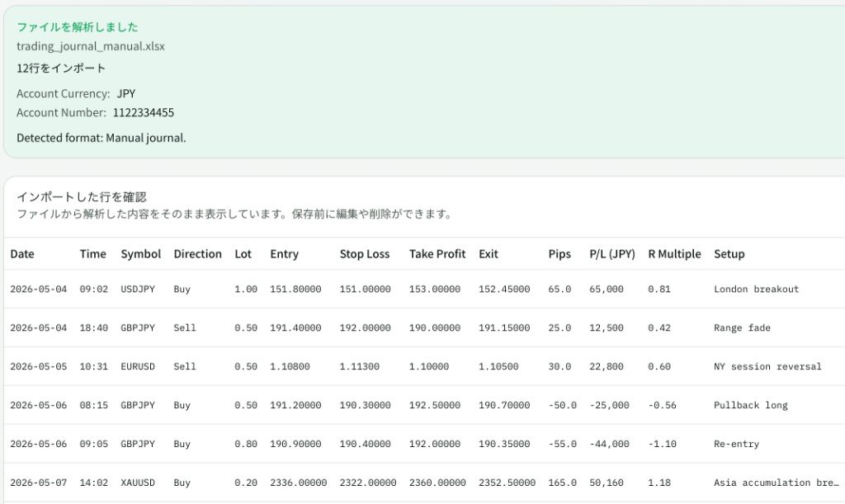Click the entry price 2336.00000 cell
Viewport: 845px width, 504px height.
298,483
